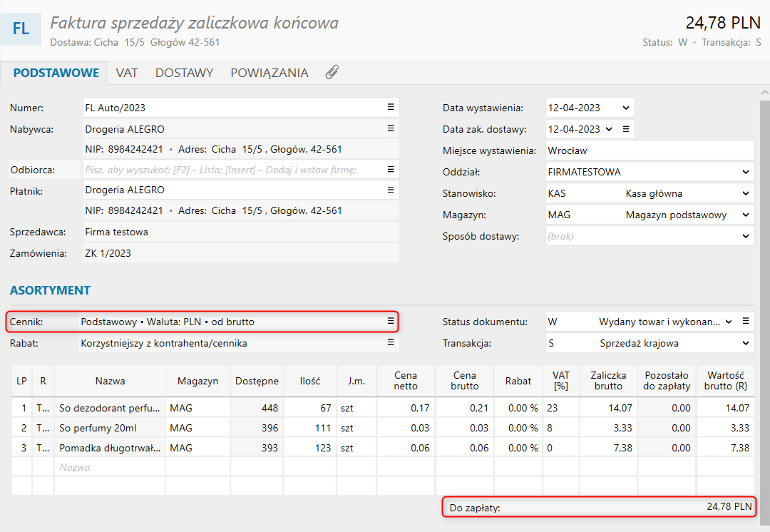Open list menu for Odbiorca field
The width and height of the screenshot is (770, 532).
390,170
